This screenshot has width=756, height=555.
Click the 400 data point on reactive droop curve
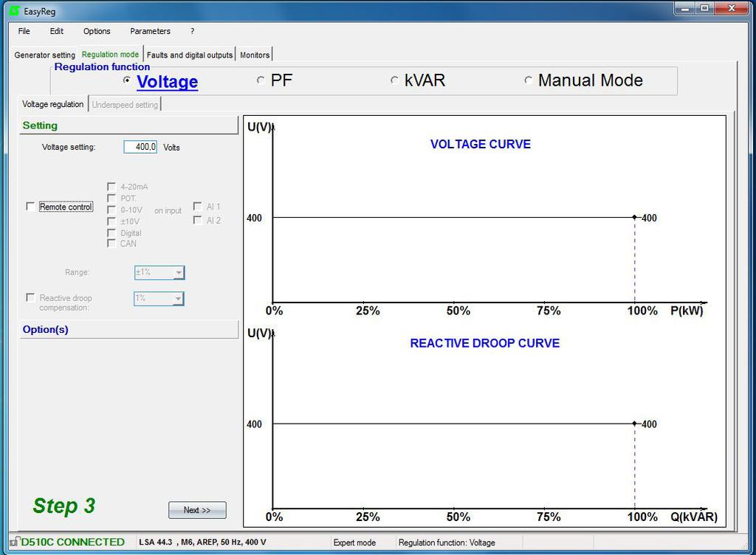tap(634, 424)
